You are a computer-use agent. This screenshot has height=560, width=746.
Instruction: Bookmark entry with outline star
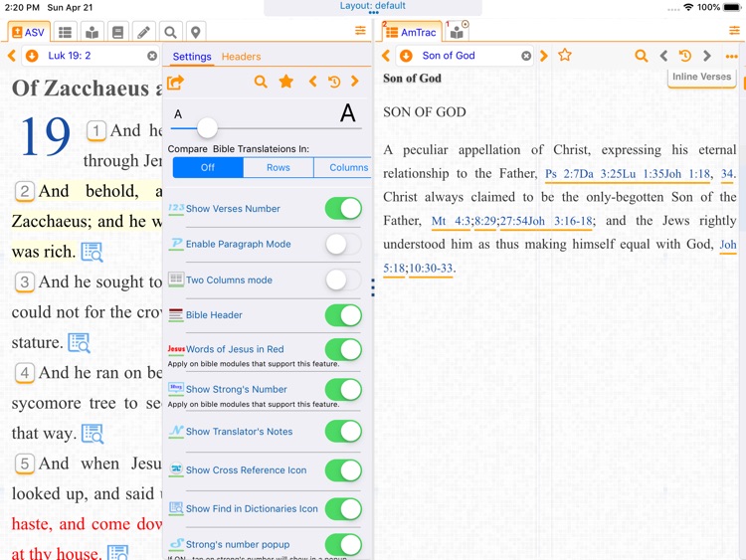(x=565, y=55)
